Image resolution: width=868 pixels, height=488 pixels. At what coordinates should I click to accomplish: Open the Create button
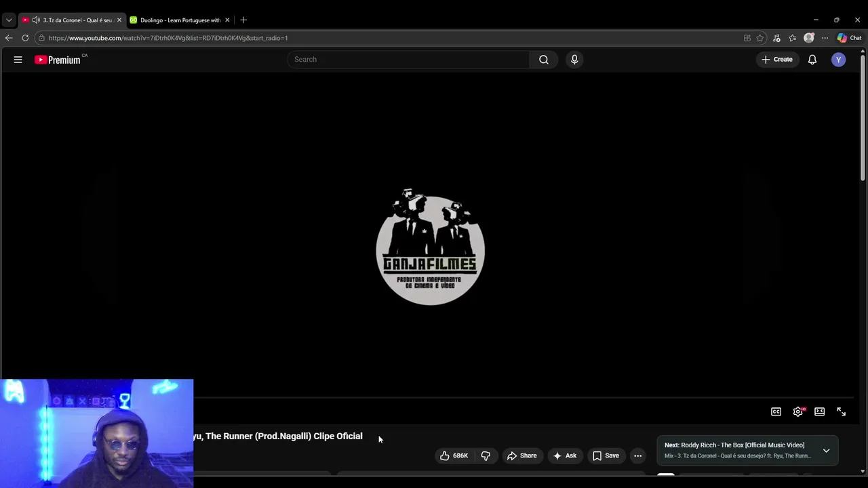coord(777,60)
